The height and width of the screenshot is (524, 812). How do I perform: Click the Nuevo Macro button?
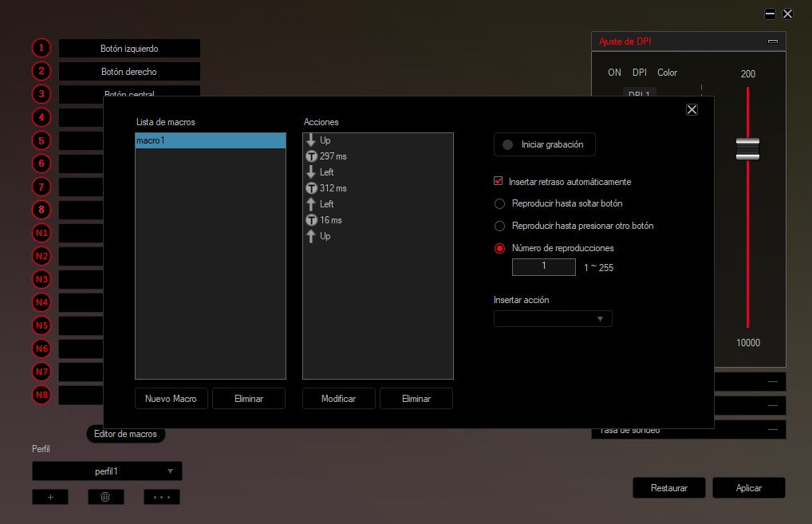(171, 399)
